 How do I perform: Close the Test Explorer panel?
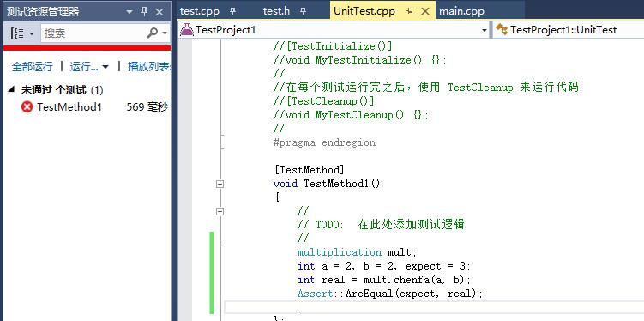pos(159,12)
